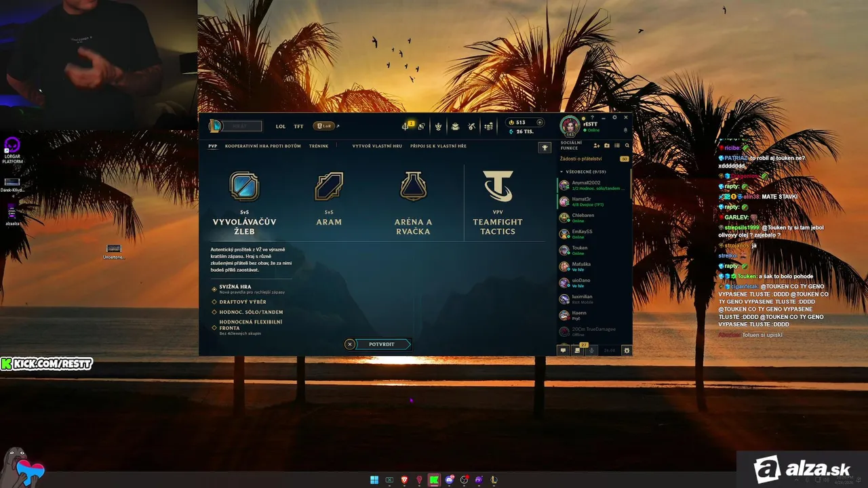Open Vytvoř vlastní hru tab

click(377, 146)
